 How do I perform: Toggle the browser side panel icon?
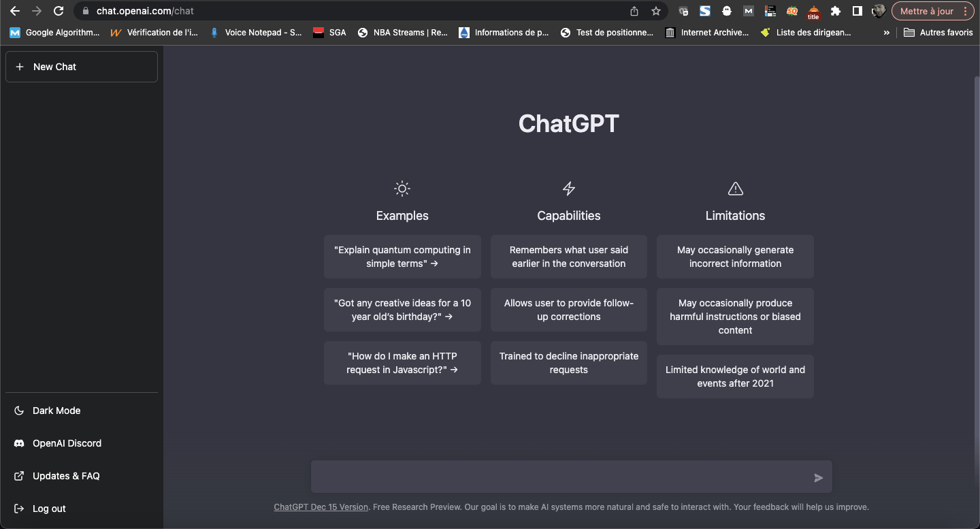[x=857, y=11]
